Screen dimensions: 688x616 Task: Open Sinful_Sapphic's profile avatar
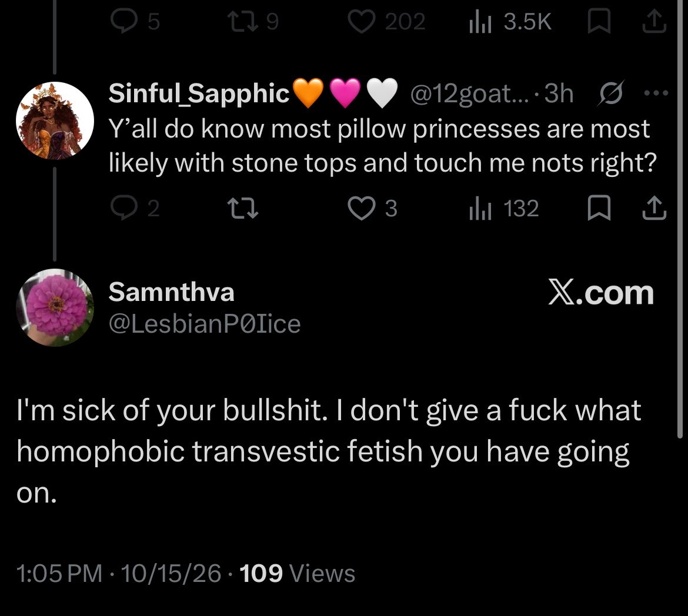[x=55, y=120]
